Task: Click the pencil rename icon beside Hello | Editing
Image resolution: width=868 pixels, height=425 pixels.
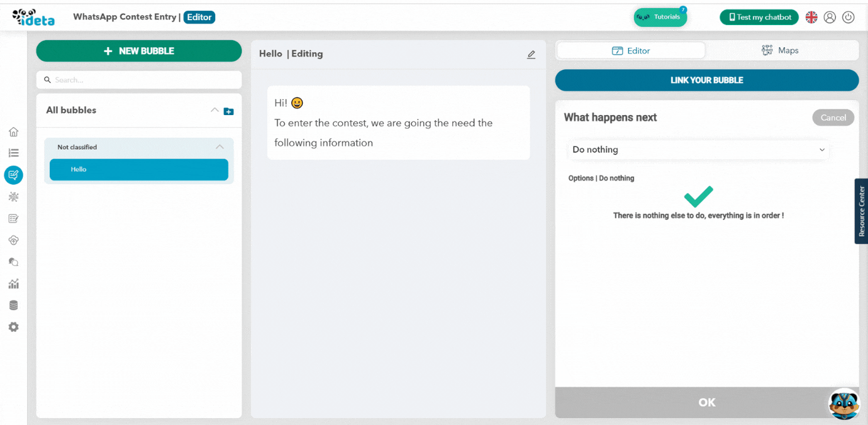Action: tap(531, 55)
